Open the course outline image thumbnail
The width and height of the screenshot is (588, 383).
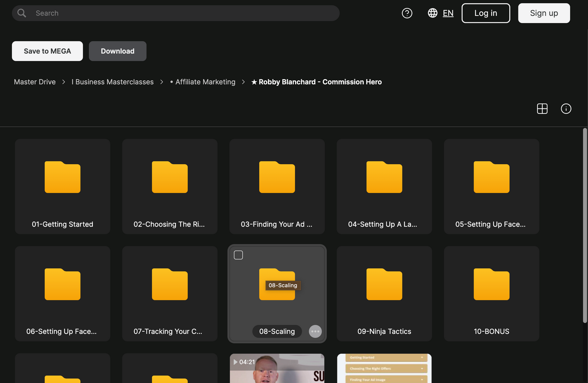coord(384,368)
